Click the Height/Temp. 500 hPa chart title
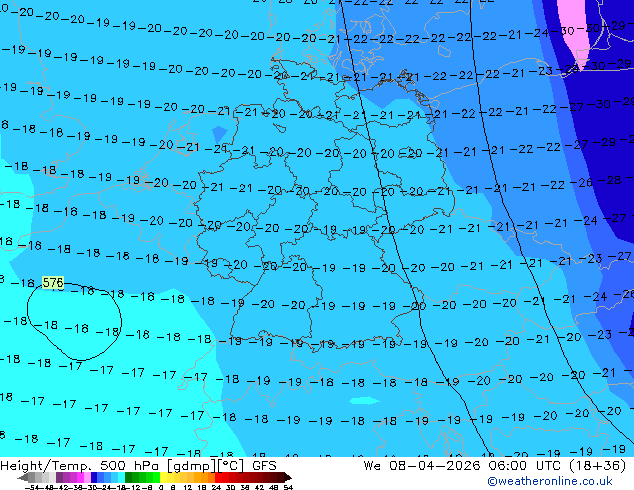Viewport: 634px width, 490px height. [x=138, y=466]
